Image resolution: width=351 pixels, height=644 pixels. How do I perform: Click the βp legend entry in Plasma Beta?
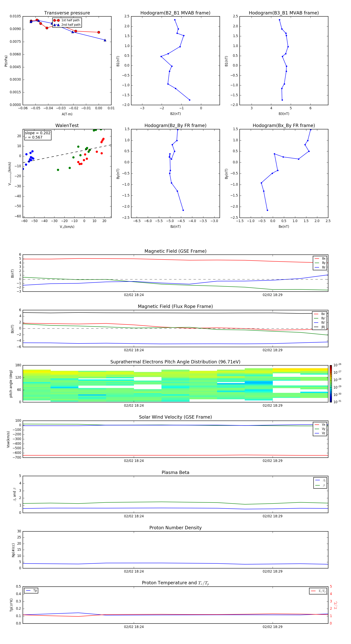pos(320,480)
